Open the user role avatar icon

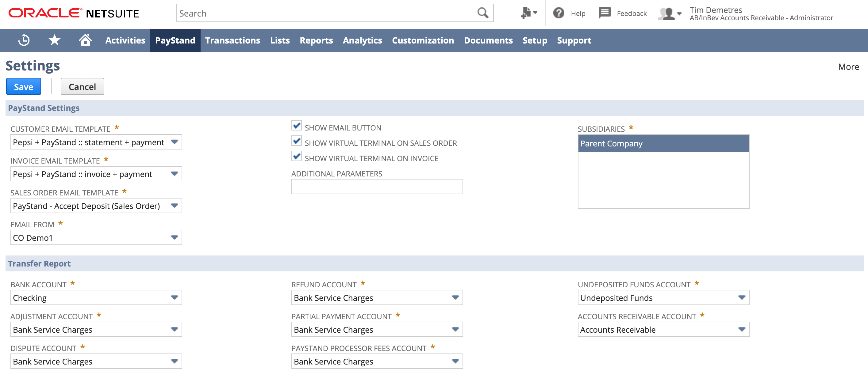pos(670,13)
